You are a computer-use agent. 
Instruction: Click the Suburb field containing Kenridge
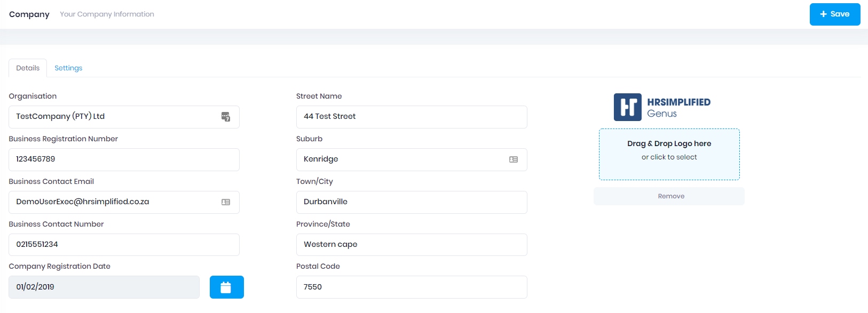click(412, 159)
